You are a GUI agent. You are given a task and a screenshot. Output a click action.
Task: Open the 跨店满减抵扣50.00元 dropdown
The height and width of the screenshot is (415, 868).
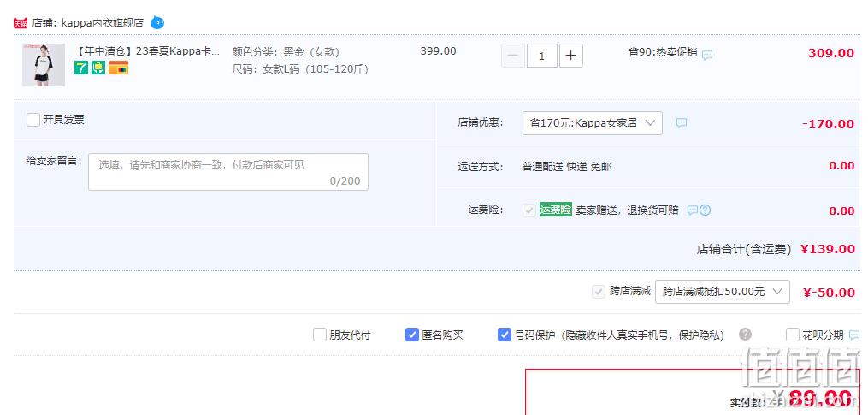tap(723, 292)
